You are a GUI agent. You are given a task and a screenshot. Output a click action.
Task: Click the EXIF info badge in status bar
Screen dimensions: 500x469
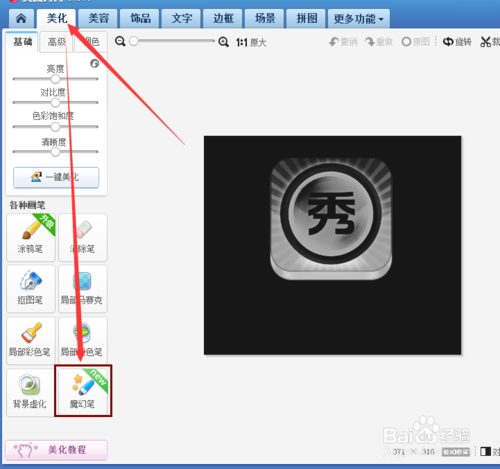(x=456, y=452)
